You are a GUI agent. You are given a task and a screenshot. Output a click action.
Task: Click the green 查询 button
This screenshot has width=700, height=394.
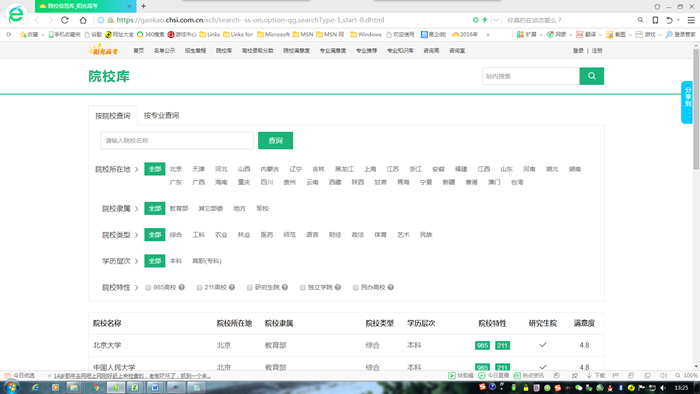click(275, 141)
